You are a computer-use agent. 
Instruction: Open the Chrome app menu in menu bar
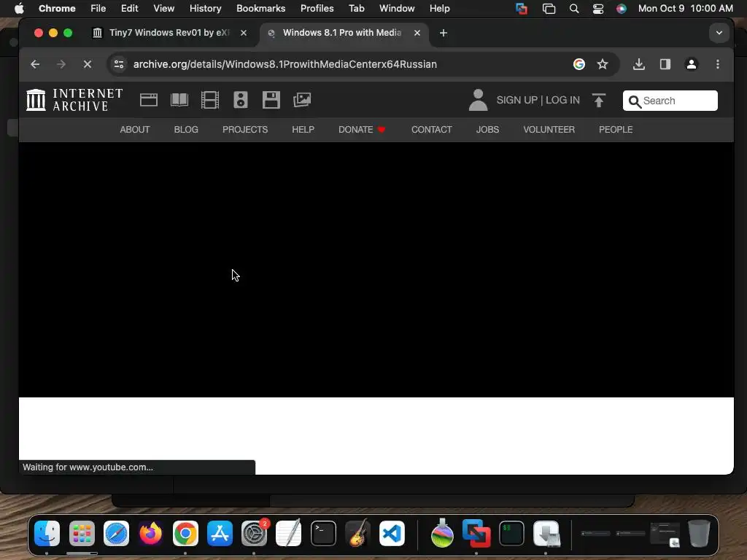pyautogui.click(x=57, y=8)
